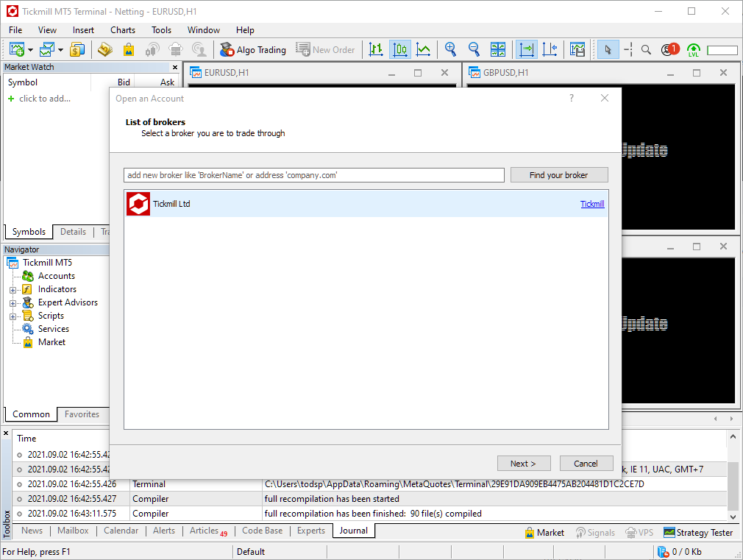Open the Data Window gold icon
Image resolution: width=743 pixels, height=560 pixels.
(105, 49)
